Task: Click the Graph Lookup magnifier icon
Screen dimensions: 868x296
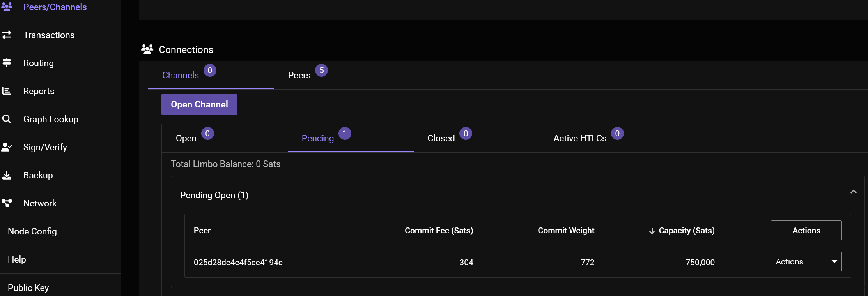Action: coord(7,119)
